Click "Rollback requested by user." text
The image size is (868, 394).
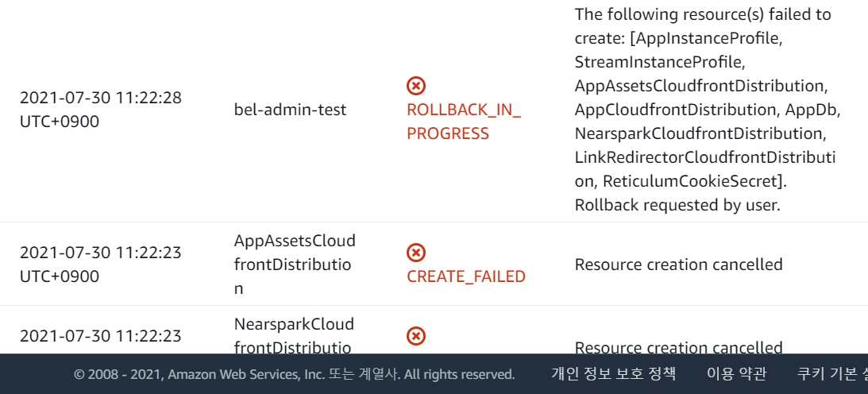(677, 205)
